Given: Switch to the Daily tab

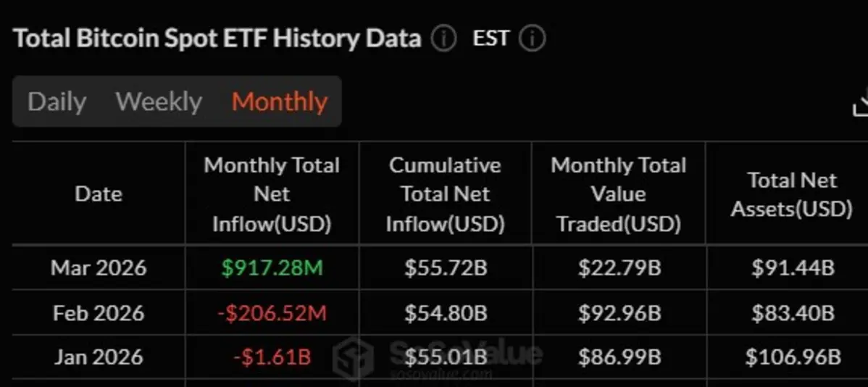Looking at the screenshot, I should (57, 102).
